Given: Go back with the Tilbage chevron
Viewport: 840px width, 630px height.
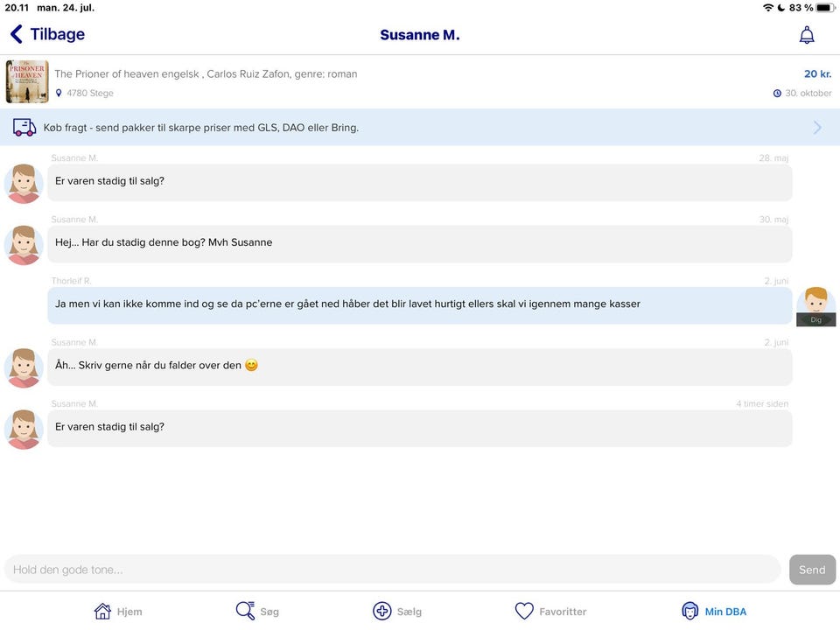Looking at the screenshot, I should coord(16,34).
